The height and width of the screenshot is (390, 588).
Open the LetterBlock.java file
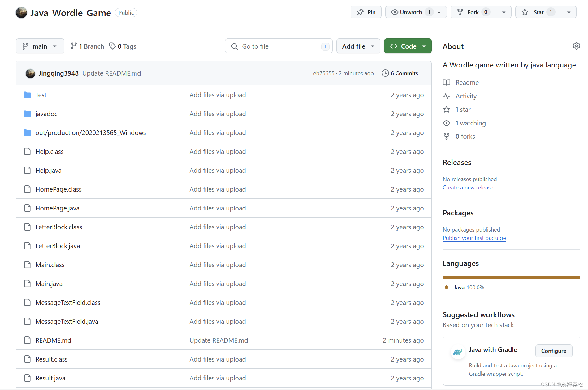58,246
